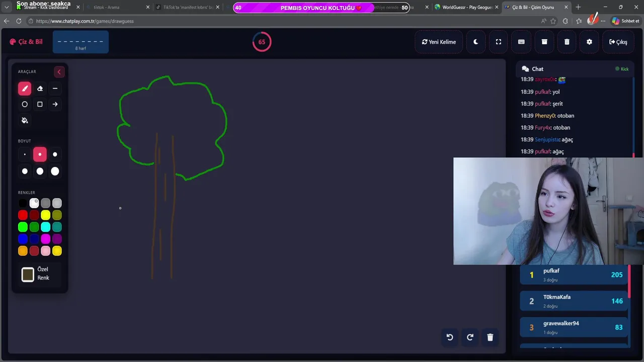Switch to the Stream - Kick Dashboard tab

point(45,7)
